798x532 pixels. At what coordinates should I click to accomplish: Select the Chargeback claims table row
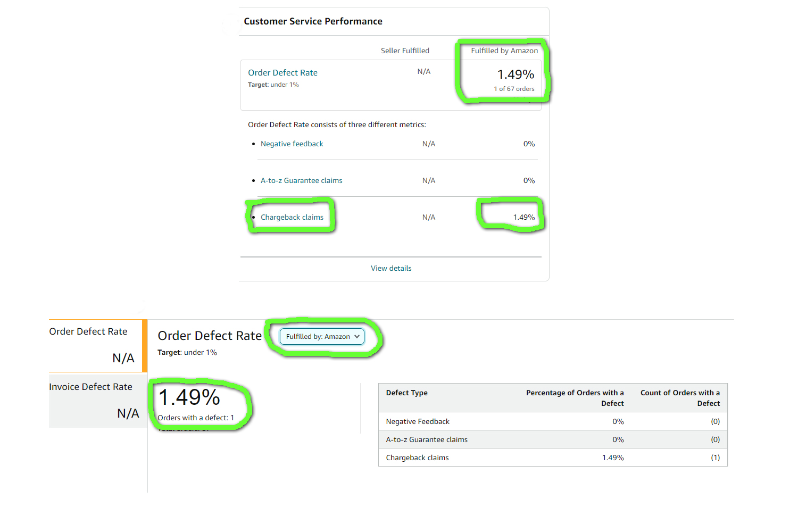pos(553,458)
